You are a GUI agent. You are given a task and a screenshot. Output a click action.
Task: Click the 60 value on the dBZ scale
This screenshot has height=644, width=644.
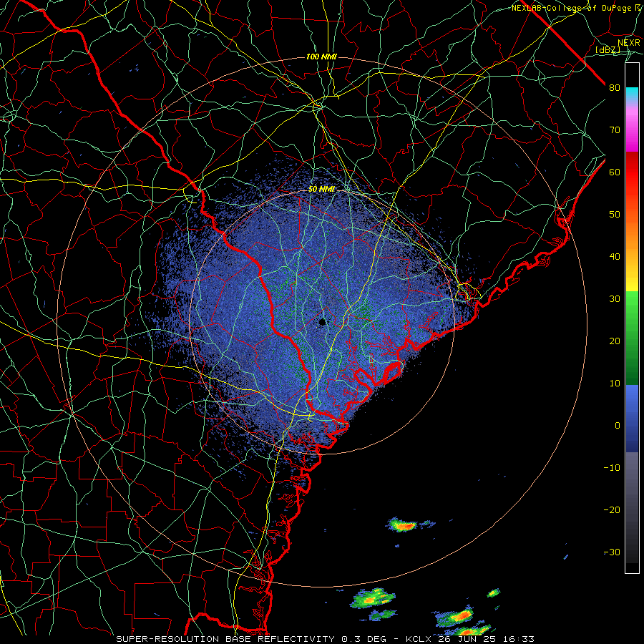point(615,172)
